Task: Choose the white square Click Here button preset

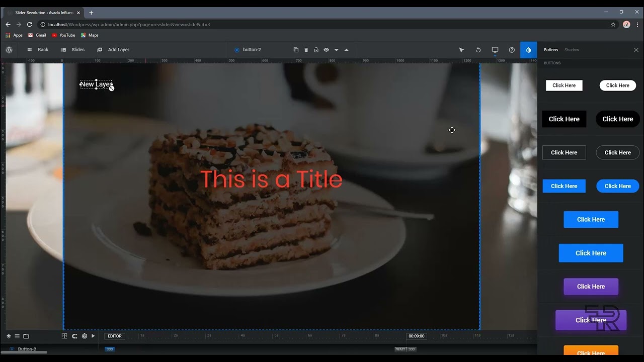Action: (564, 85)
